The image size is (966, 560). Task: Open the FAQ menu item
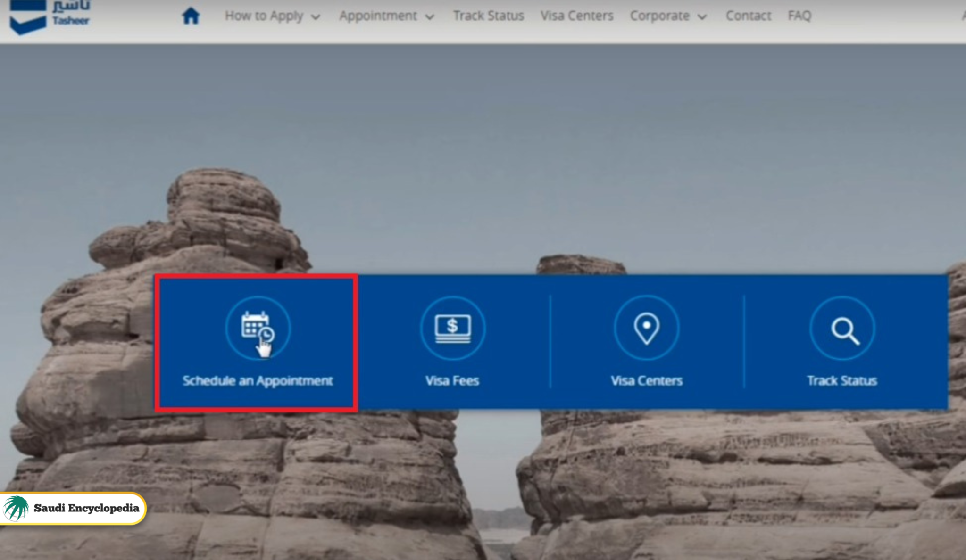799,16
